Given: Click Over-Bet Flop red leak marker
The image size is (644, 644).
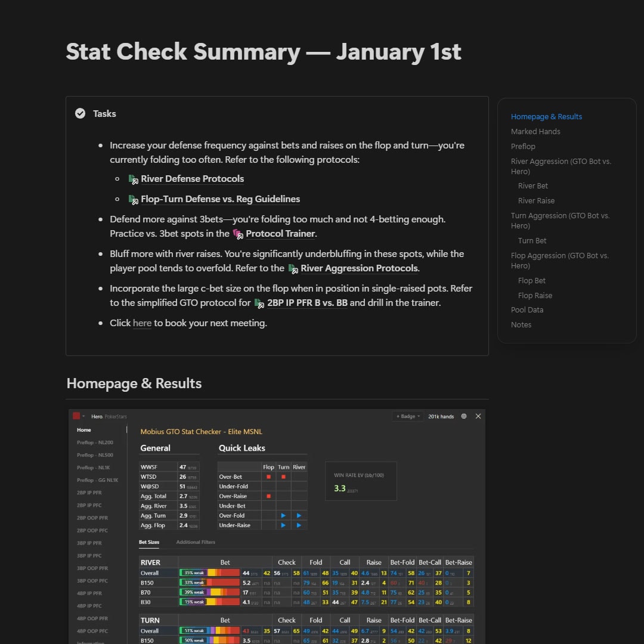Looking at the screenshot, I should coord(268,477).
